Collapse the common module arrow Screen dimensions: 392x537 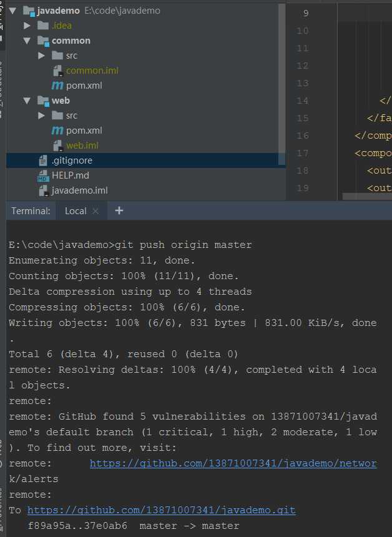point(27,41)
